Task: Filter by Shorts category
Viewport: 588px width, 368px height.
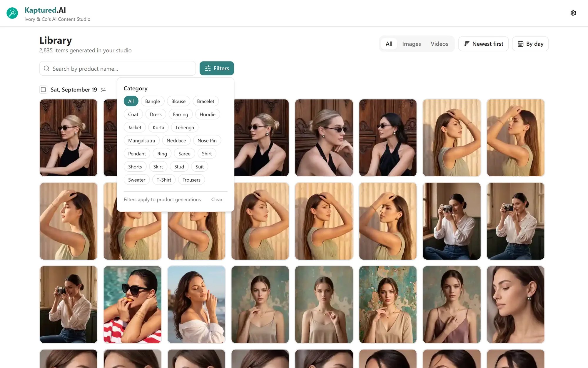Action: 135,167
